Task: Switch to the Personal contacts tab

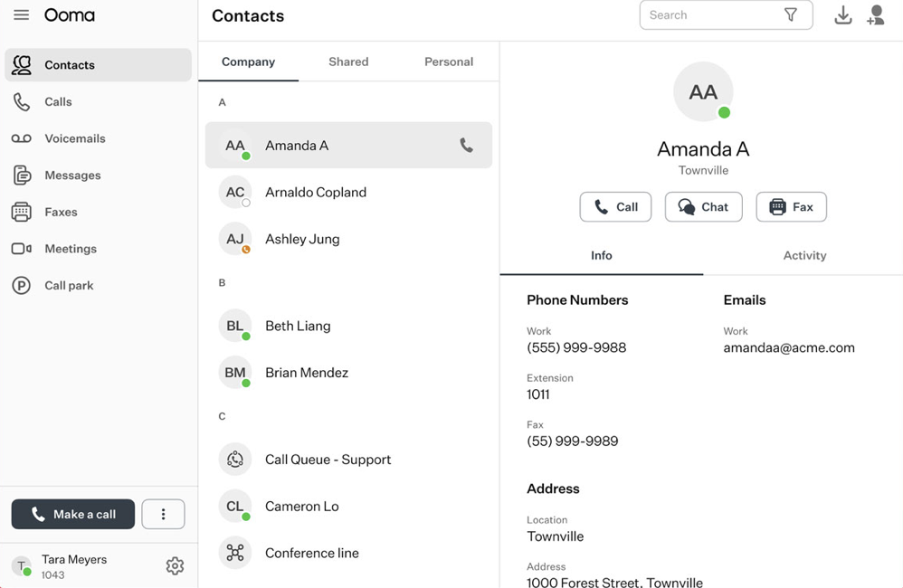Action: pyautogui.click(x=449, y=62)
